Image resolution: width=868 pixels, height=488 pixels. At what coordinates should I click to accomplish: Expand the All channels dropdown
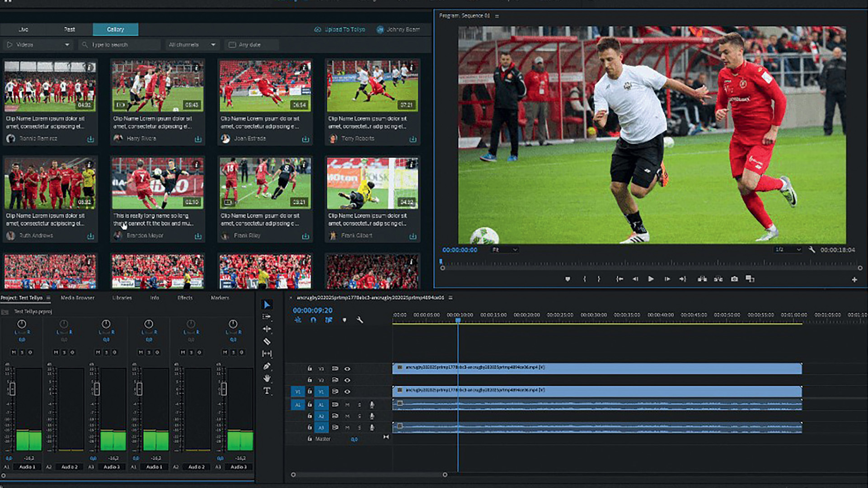tap(192, 45)
